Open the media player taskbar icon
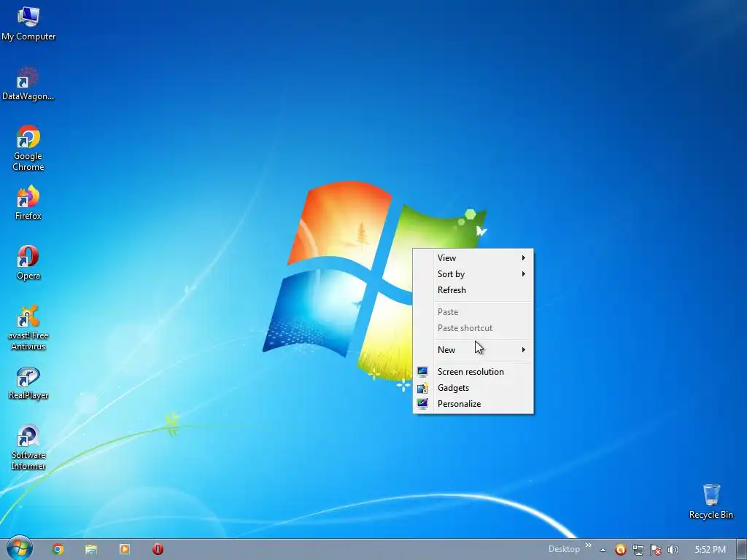Image resolution: width=747 pixels, height=560 pixels. [x=124, y=550]
